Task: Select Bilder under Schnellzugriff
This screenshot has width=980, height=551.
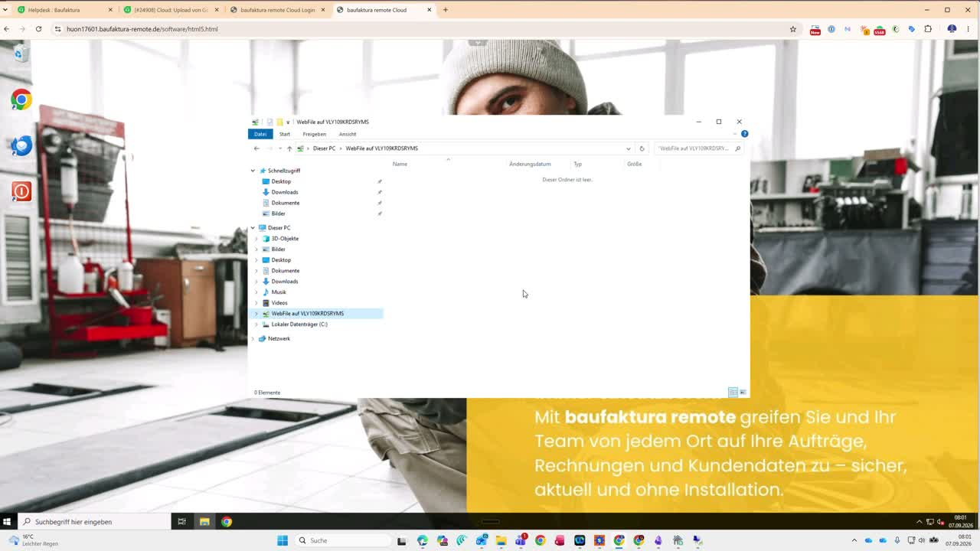Action: point(278,214)
